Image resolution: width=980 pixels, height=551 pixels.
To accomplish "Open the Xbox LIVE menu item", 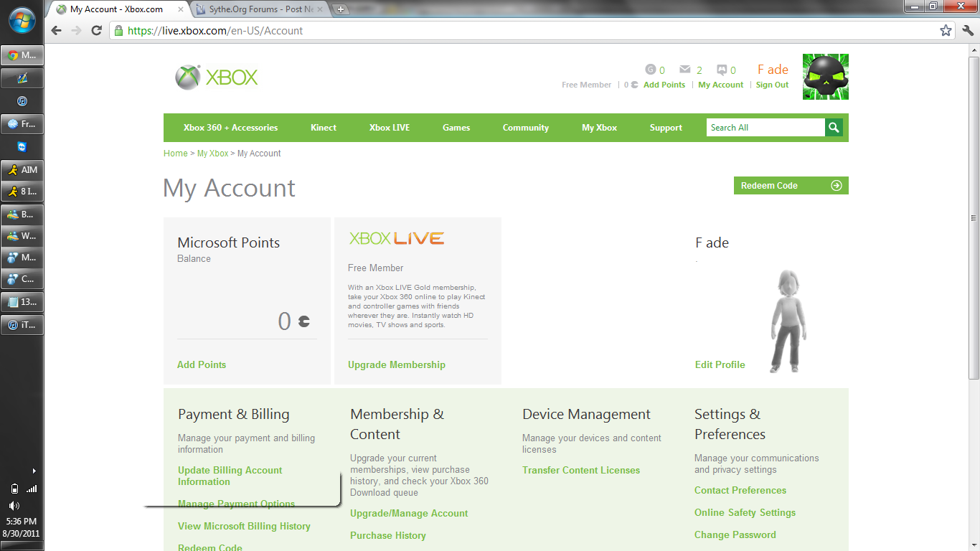I will 390,128.
